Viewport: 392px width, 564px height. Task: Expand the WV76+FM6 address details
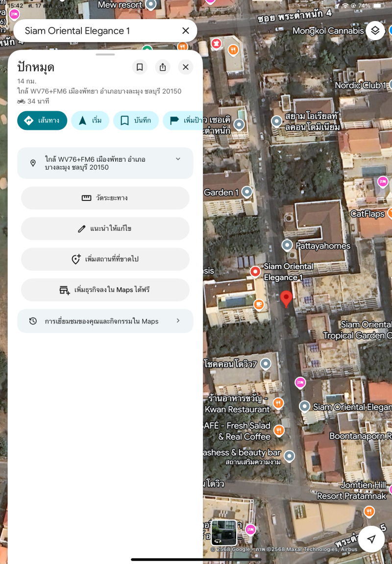click(178, 159)
